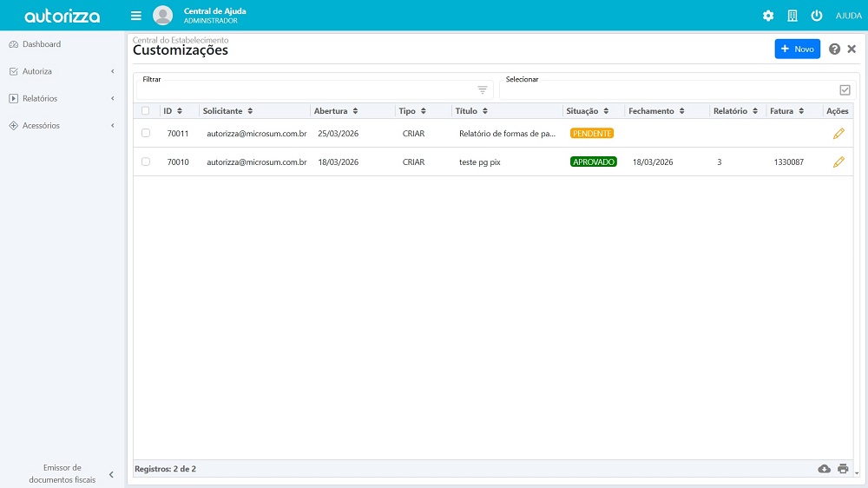
Task: Check the box for row 70011
Action: pyautogui.click(x=146, y=133)
